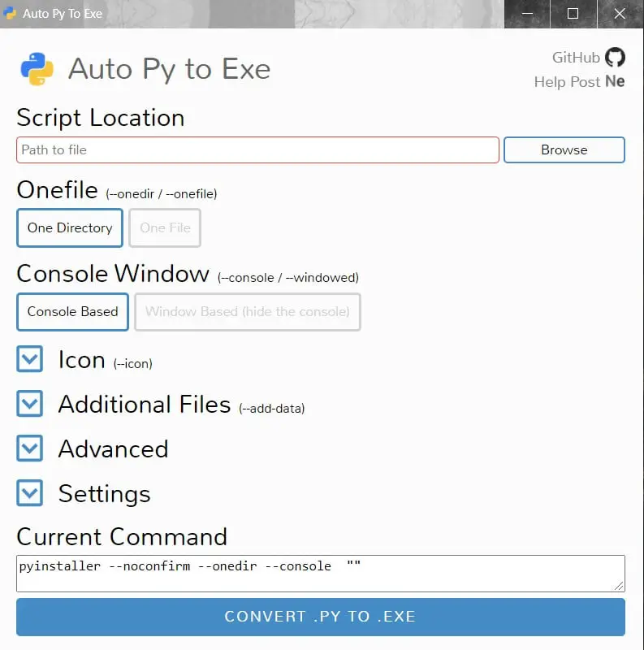Screen dimensions: 644x650
Task: Expand the Advanced section chevron
Action: coord(30,448)
